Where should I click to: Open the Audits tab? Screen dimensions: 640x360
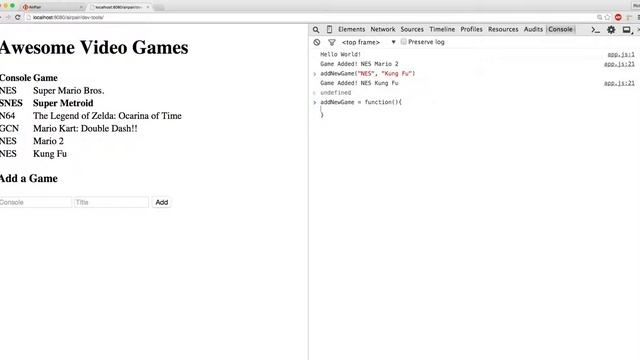(x=533, y=29)
